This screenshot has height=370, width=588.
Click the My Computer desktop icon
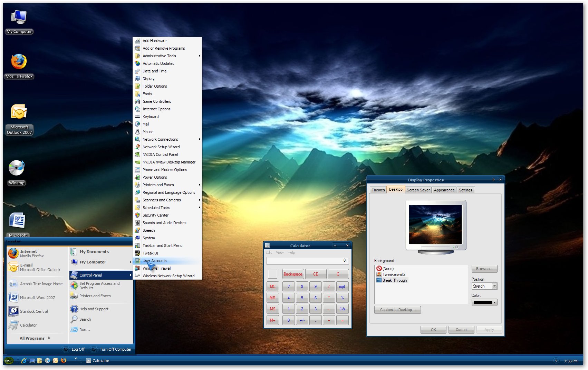tap(19, 18)
